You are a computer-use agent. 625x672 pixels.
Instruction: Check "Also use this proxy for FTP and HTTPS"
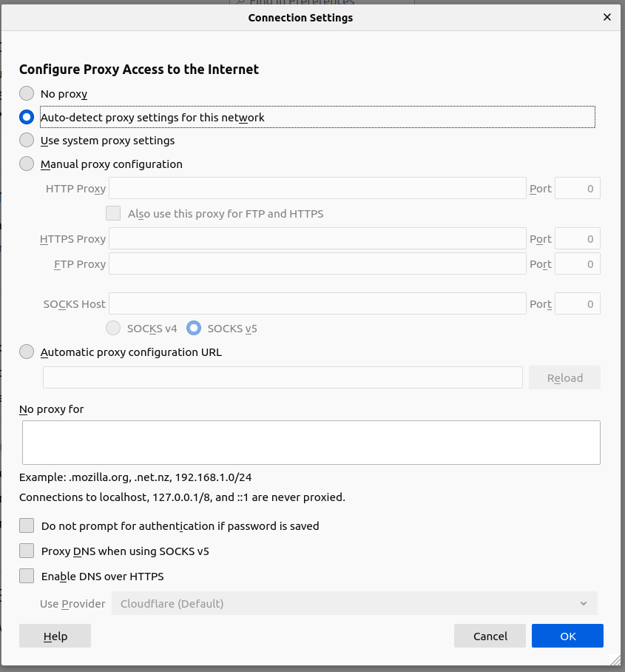pyautogui.click(x=113, y=213)
